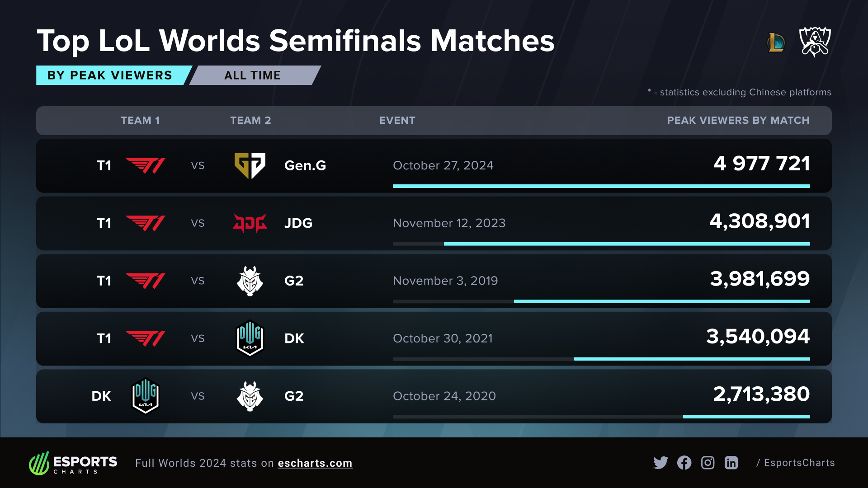Switch to the ALL TIME tab
Image resolution: width=868 pixels, height=488 pixels.
point(253,75)
